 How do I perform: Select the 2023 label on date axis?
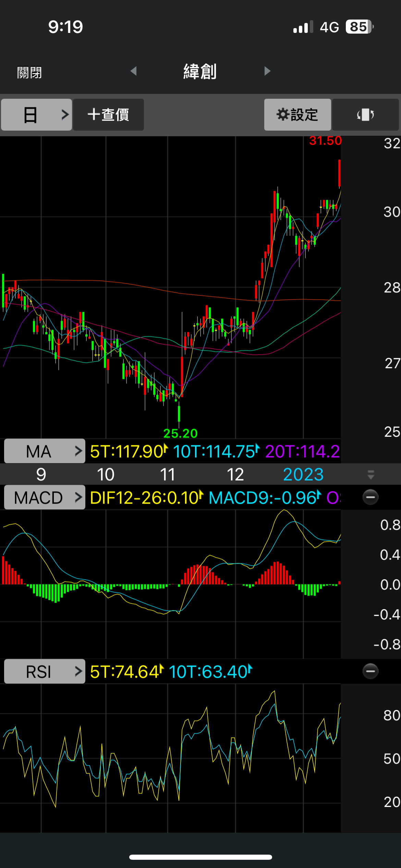(303, 474)
